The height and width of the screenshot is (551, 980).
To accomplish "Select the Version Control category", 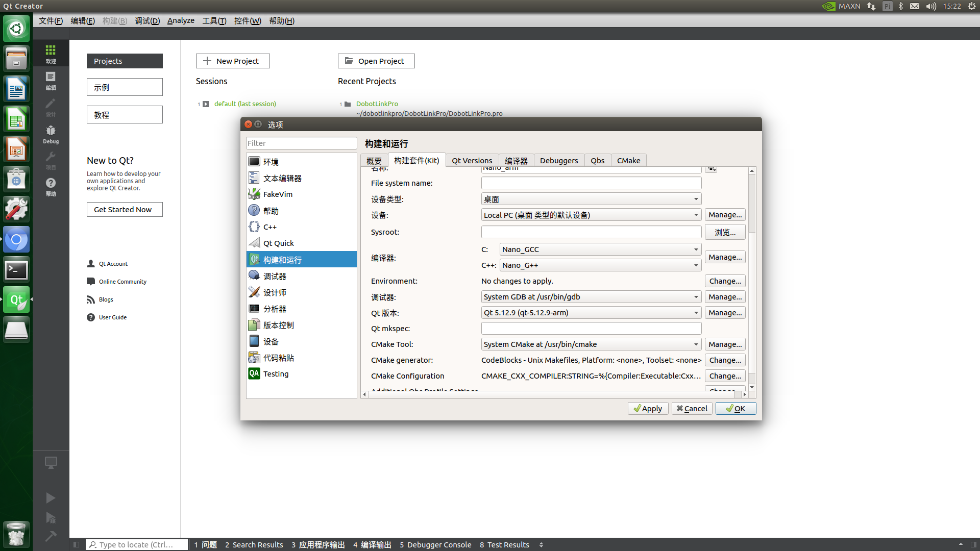I will tap(301, 325).
